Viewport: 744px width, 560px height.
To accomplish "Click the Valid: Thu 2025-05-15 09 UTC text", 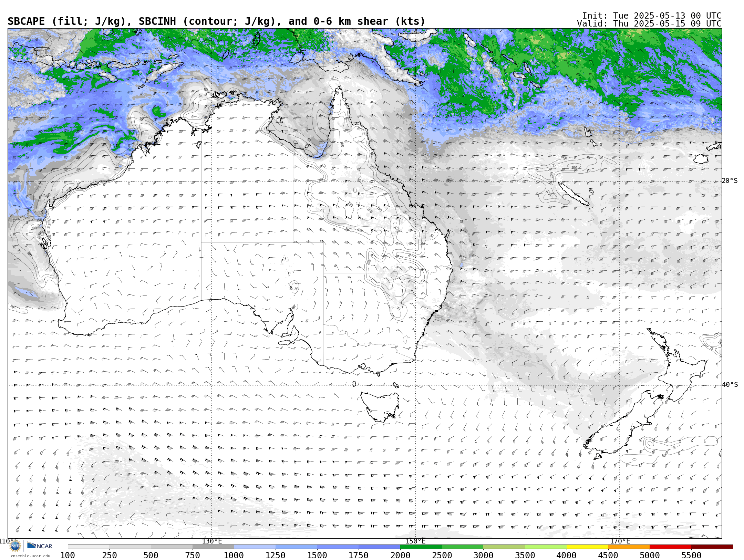I will pos(649,24).
